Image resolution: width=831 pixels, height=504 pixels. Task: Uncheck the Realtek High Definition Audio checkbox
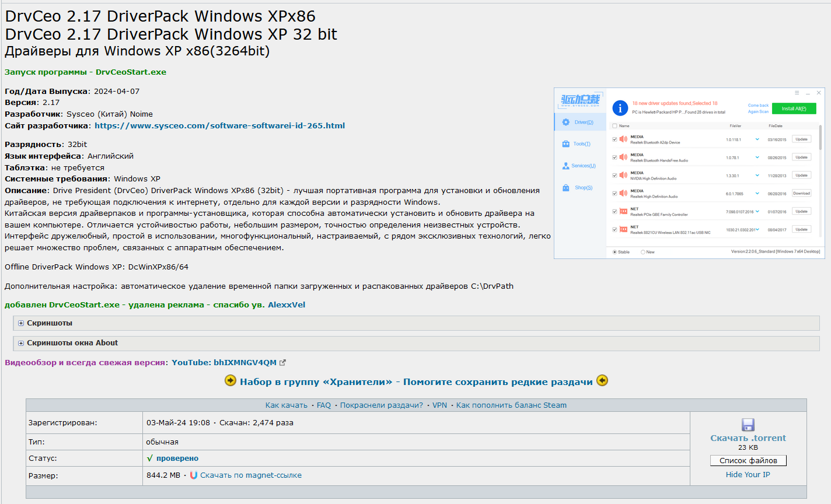(x=614, y=194)
